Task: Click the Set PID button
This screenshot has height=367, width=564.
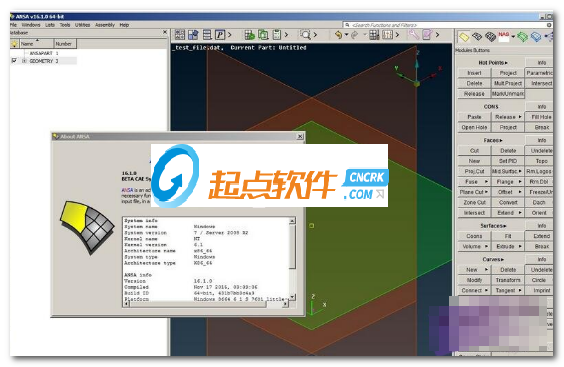Action: coord(508,161)
